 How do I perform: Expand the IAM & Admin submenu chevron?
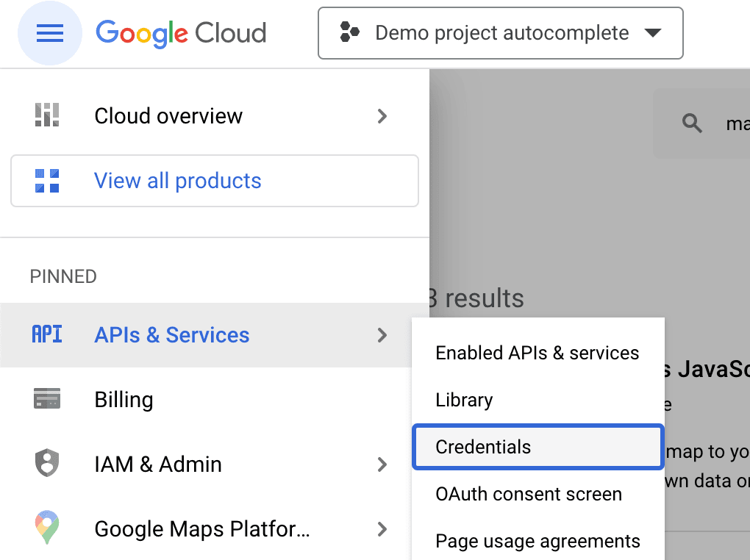382,464
